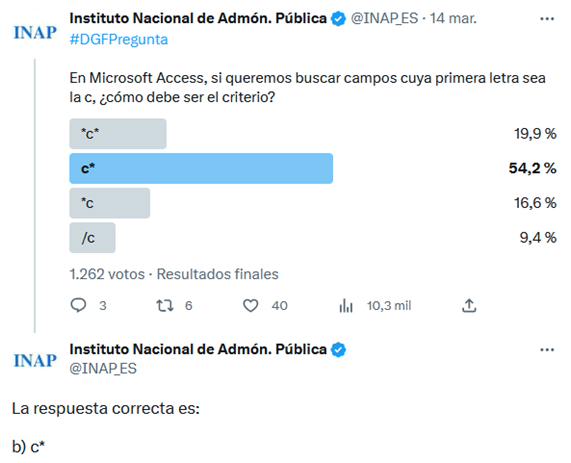
Task: Open the INAP avatar on the reply tweet
Action: click(35, 360)
